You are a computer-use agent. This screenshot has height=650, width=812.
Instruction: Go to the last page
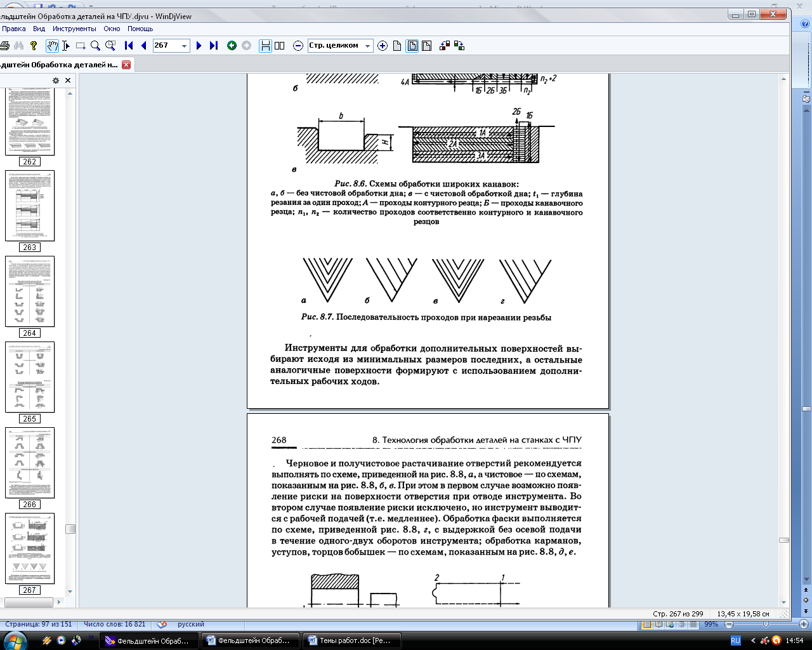pos(214,46)
